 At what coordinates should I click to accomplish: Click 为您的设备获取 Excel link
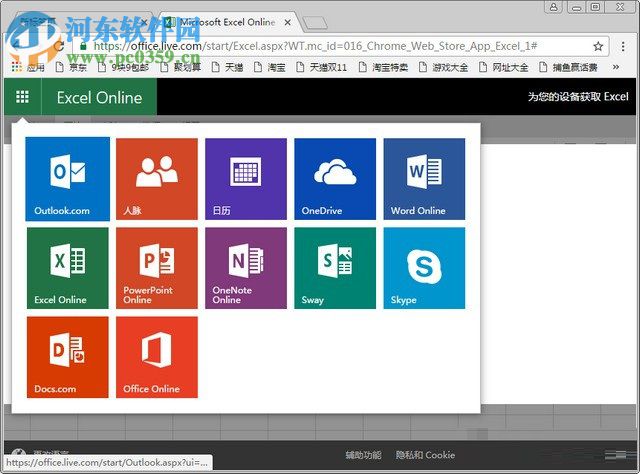pos(578,97)
